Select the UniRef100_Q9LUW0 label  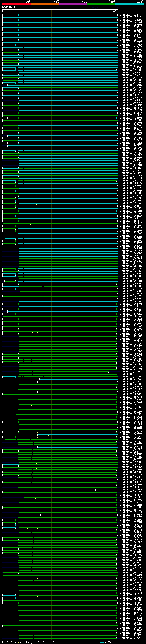(131, 281)
